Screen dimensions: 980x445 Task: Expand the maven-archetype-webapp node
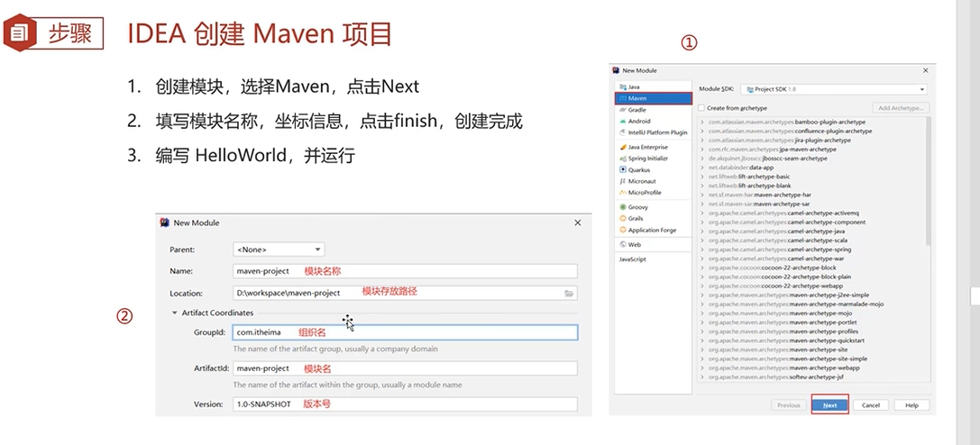702,368
